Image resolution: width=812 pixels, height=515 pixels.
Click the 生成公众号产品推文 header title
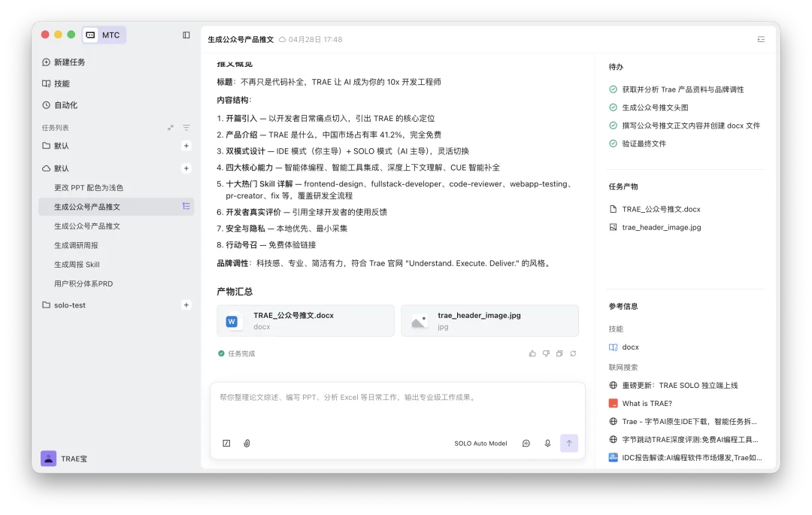click(x=241, y=39)
